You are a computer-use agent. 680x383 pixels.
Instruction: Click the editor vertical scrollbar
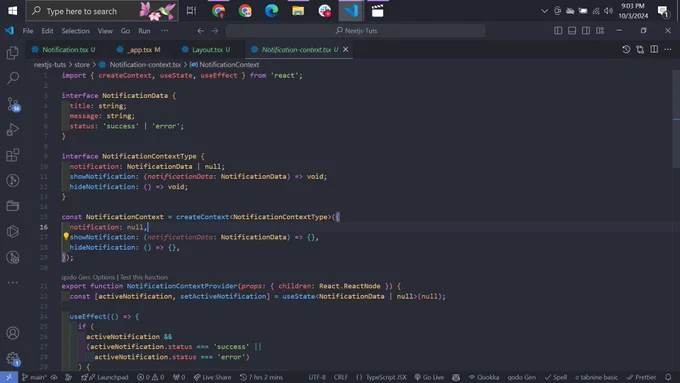click(676, 119)
